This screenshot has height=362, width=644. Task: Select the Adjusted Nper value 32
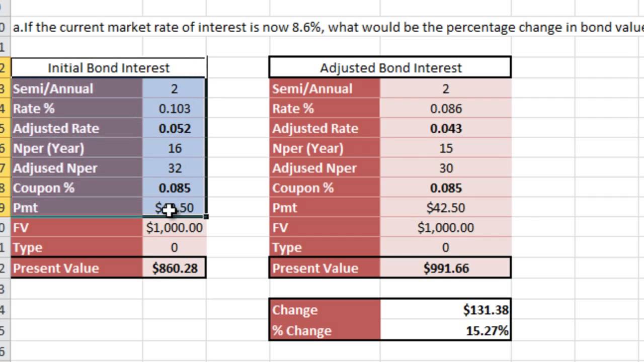(x=174, y=168)
